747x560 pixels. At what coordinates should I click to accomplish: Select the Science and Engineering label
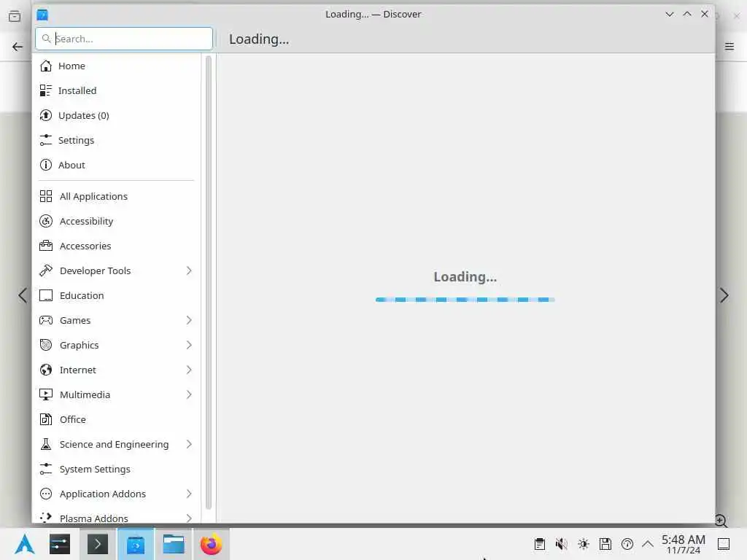pos(114,444)
